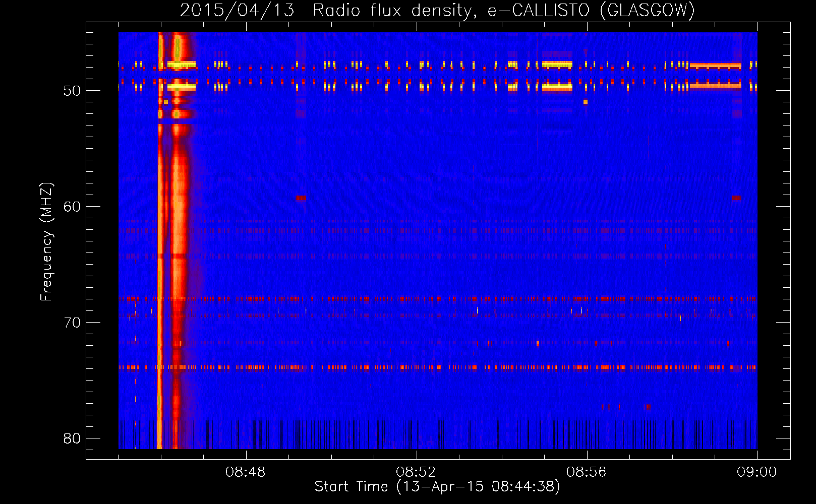The height and width of the screenshot is (504, 816).
Task: Click the 08:48 time tick label
Action: 246,472
